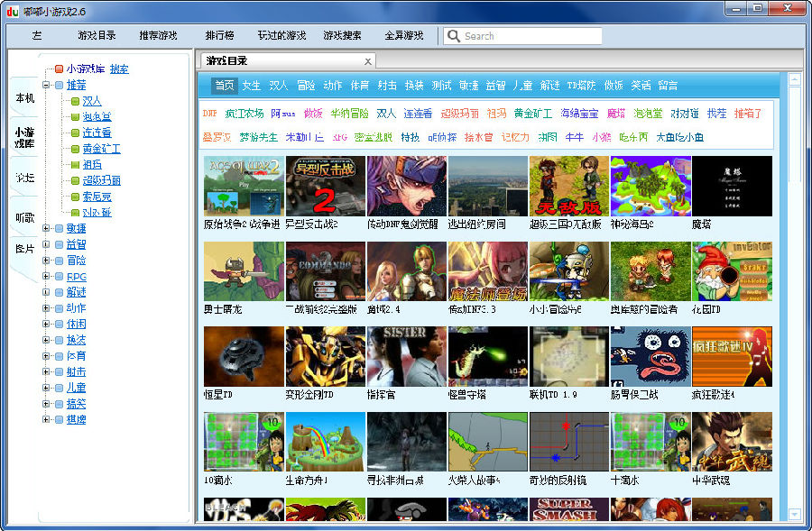Open the Age of War 2 game thumbnail

point(244,187)
